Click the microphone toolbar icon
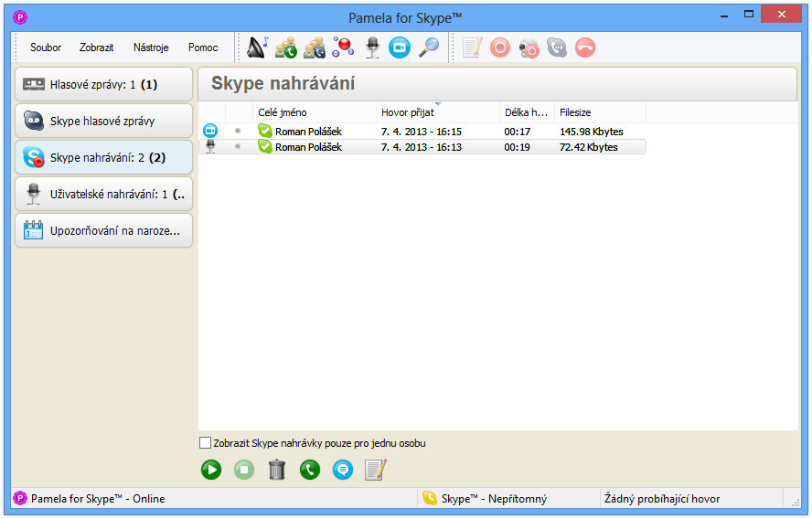The width and height of the screenshot is (812, 519). (372, 48)
